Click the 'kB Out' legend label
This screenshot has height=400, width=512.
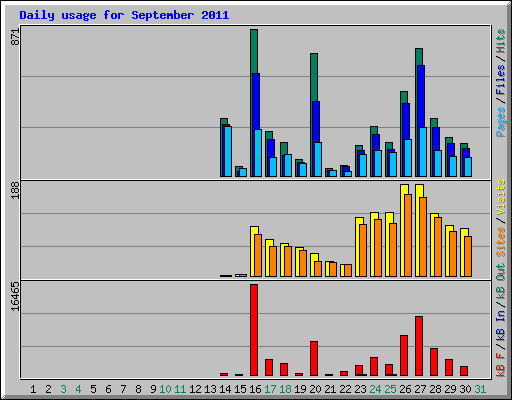click(x=500, y=283)
